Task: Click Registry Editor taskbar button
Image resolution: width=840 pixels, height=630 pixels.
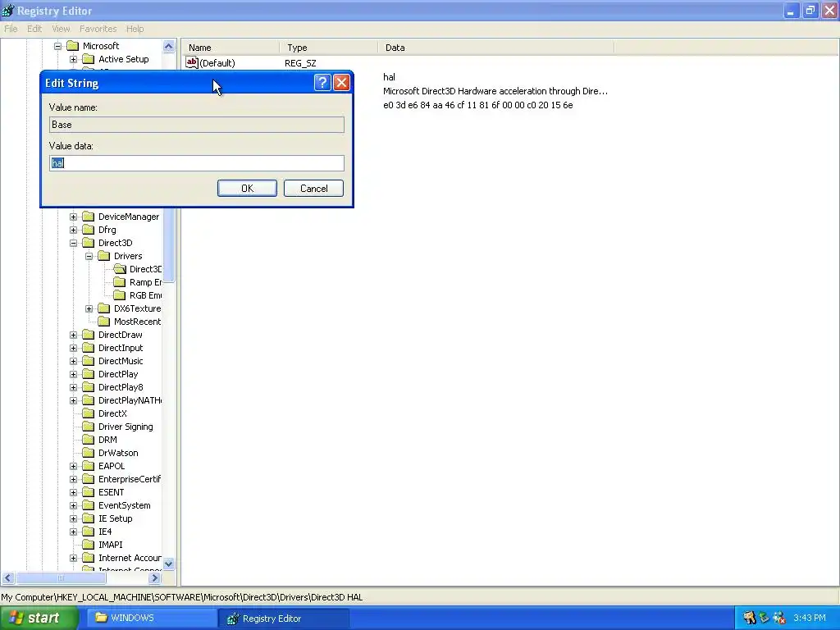Action: pos(283,619)
